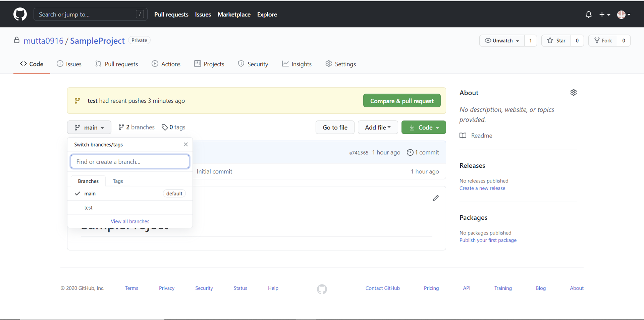The image size is (644, 320).
Task: Open the View all branches link
Action: point(130,221)
